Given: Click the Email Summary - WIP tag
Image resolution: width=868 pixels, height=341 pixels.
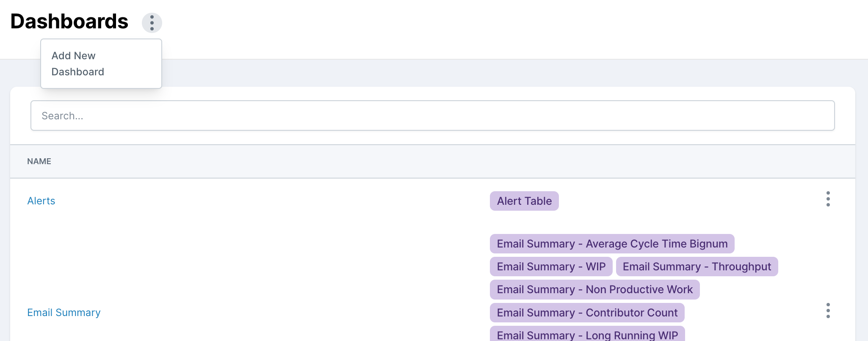Looking at the screenshot, I should click(x=550, y=267).
